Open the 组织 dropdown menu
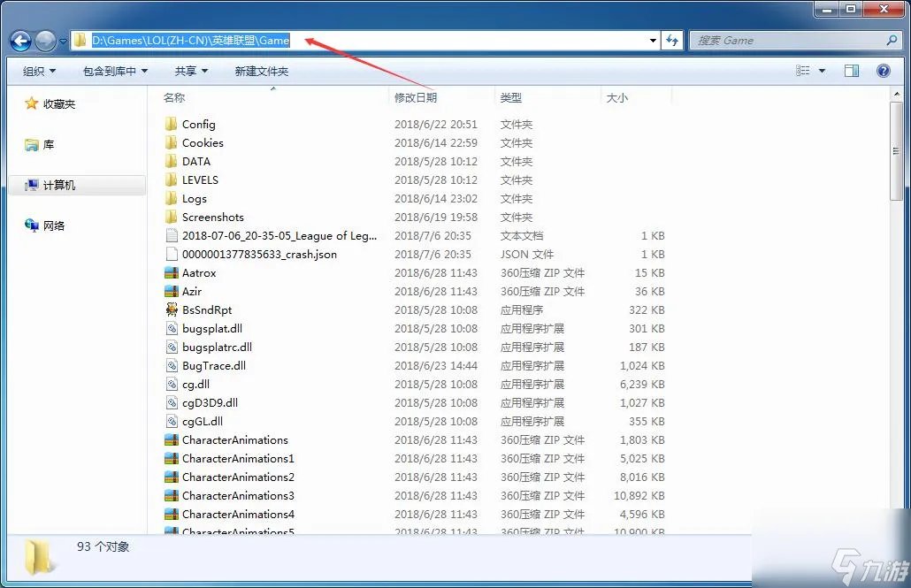 point(39,71)
